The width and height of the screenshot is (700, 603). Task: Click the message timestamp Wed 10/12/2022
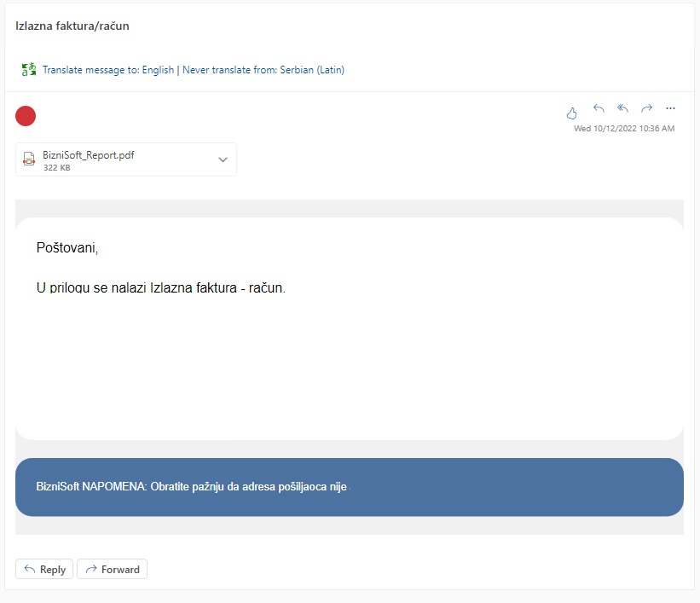pyautogui.click(x=623, y=129)
